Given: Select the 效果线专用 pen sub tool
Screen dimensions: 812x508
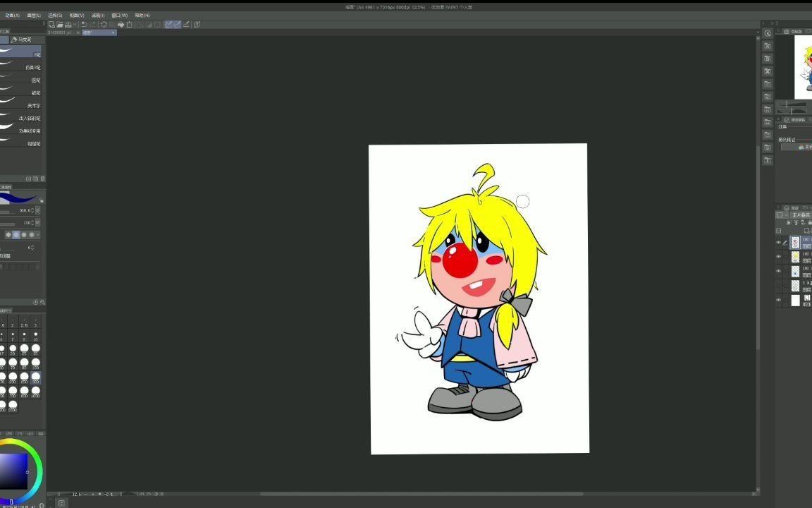Looking at the screenshot, I should tap(20, 129).
